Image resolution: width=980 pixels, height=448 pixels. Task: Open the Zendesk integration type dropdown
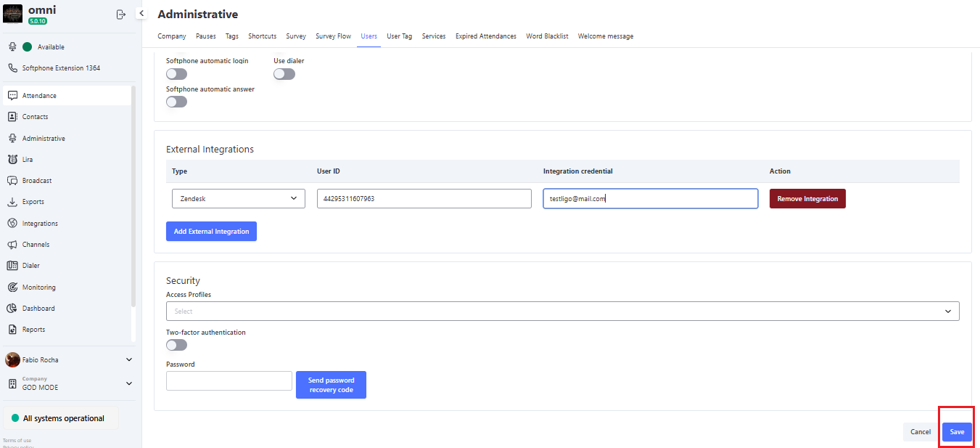(239, 198)
